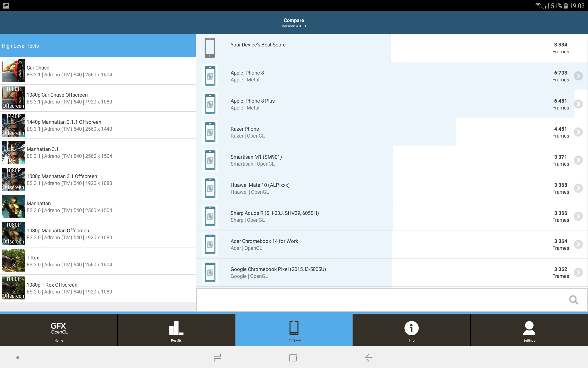Click the Manhattan ES 3.0 thumbnail
Image resolution: width=588 pixels, height=368 pixels.
pos(13,206)
